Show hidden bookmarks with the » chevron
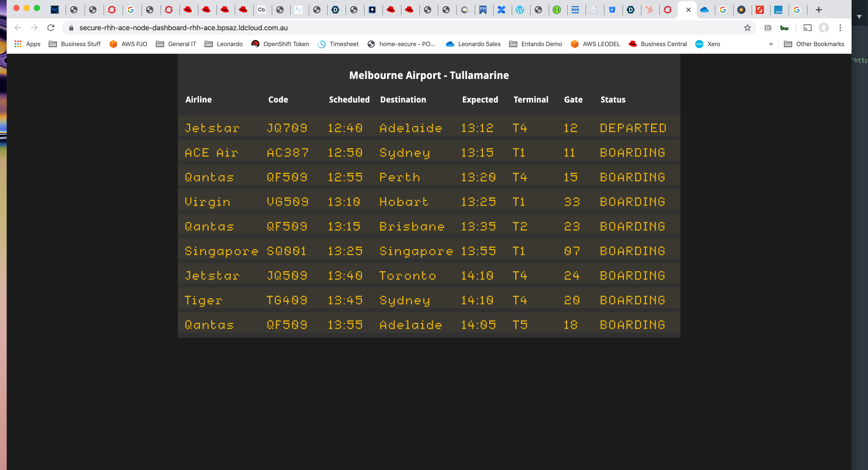The width and height of the screenshot is (868, 470). pyautogui.click(x=771, y=44)
